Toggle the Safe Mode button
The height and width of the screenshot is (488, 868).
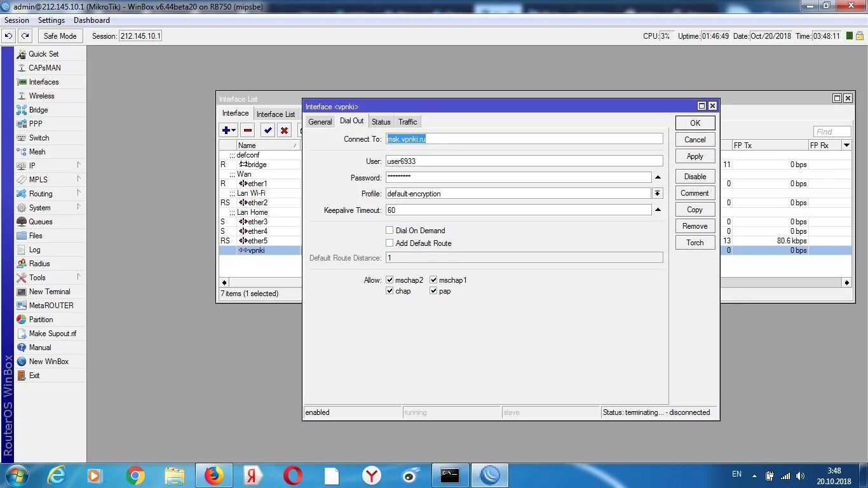pyautogui.click(x=60, y=36)
